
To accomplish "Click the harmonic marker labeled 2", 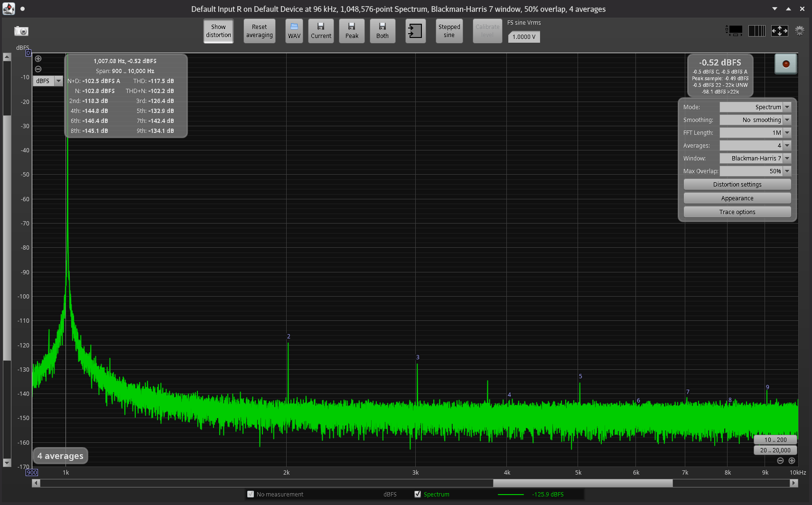I will click(x=289, y=337).
